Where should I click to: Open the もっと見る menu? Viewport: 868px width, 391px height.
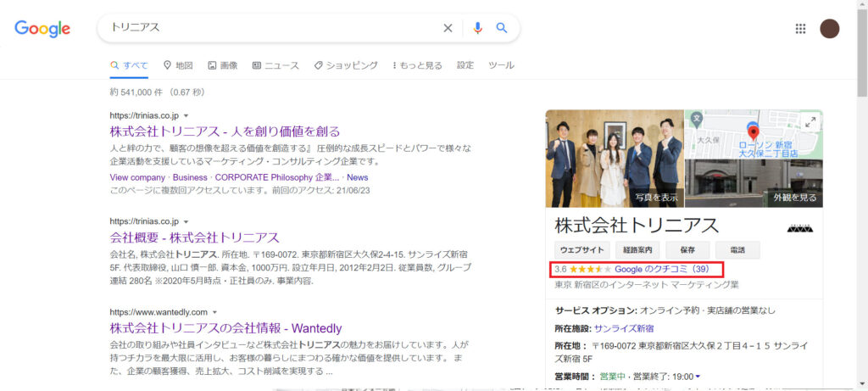(417, 65)
